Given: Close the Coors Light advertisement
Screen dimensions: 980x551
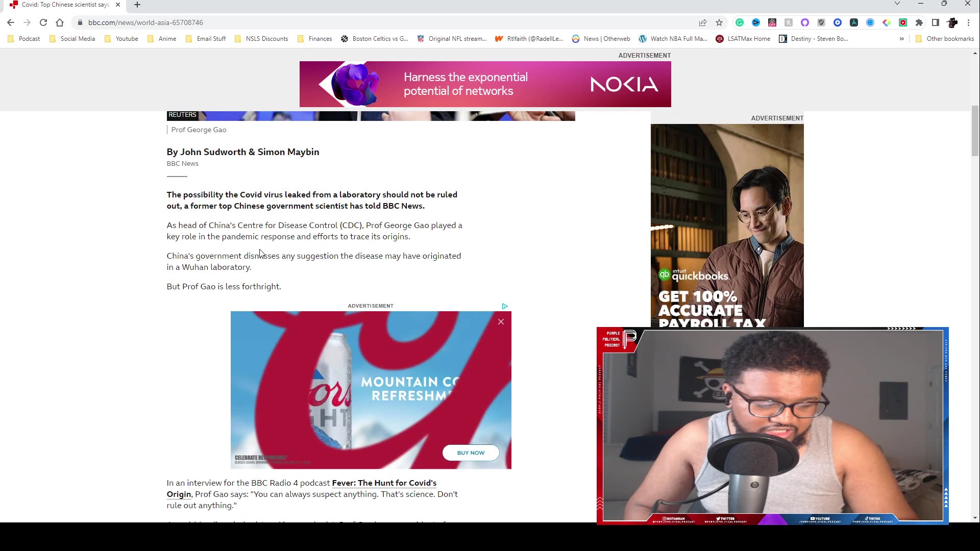Looking at the screenshot, I should click(x=501, y=322).
